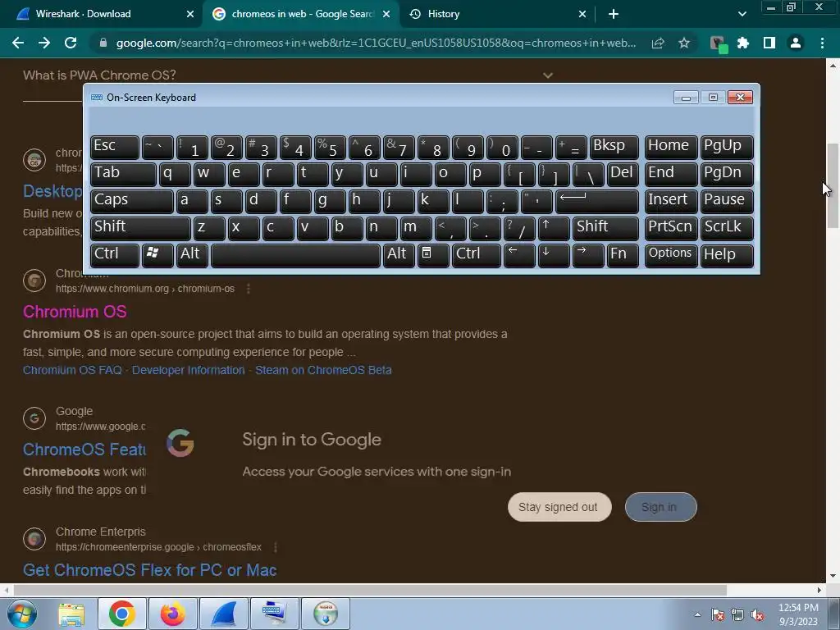Open the Chrome three-dot menu
Image resolution: width=840 pixels, height=630 pixels.
coord(822,43)
